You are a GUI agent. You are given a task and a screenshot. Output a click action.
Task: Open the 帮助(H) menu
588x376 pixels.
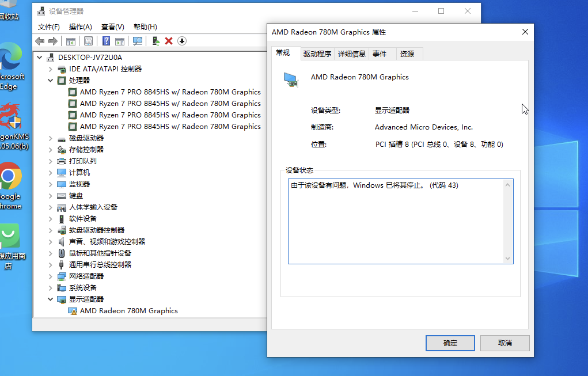point(146,27)
